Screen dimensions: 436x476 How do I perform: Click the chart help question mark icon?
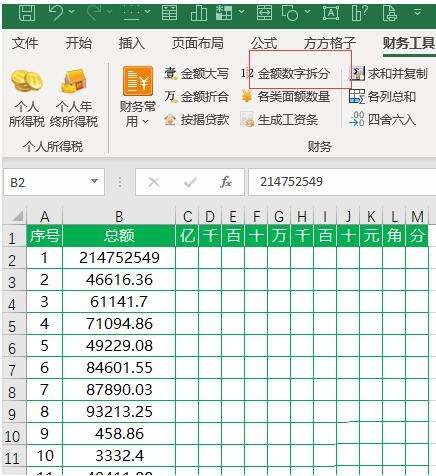click(x=359, y=13)
